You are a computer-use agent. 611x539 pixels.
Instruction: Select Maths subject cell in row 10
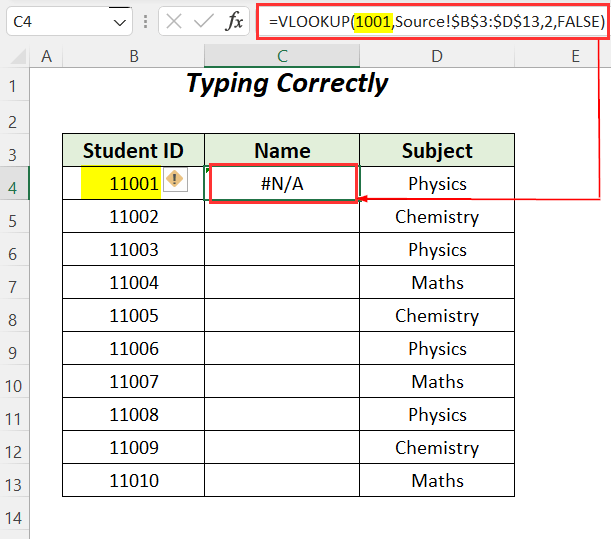pyautogui.click(x=437, y=381)
